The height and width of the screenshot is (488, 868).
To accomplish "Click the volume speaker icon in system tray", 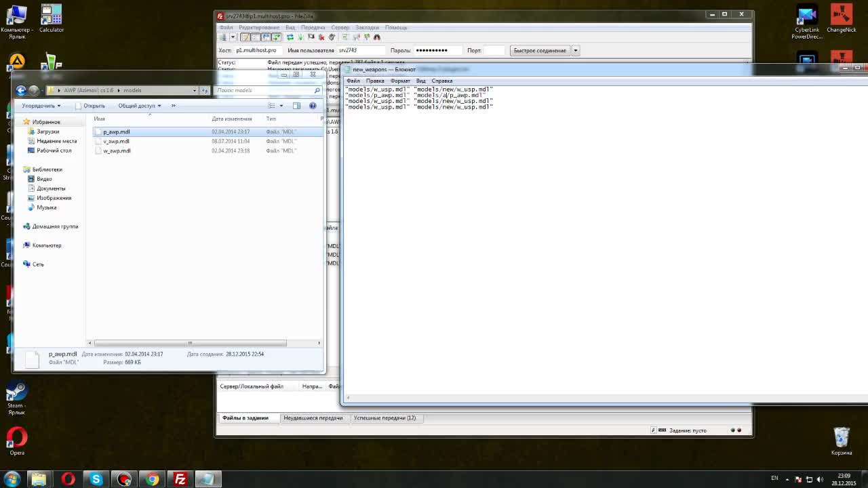I will point(820,479).
